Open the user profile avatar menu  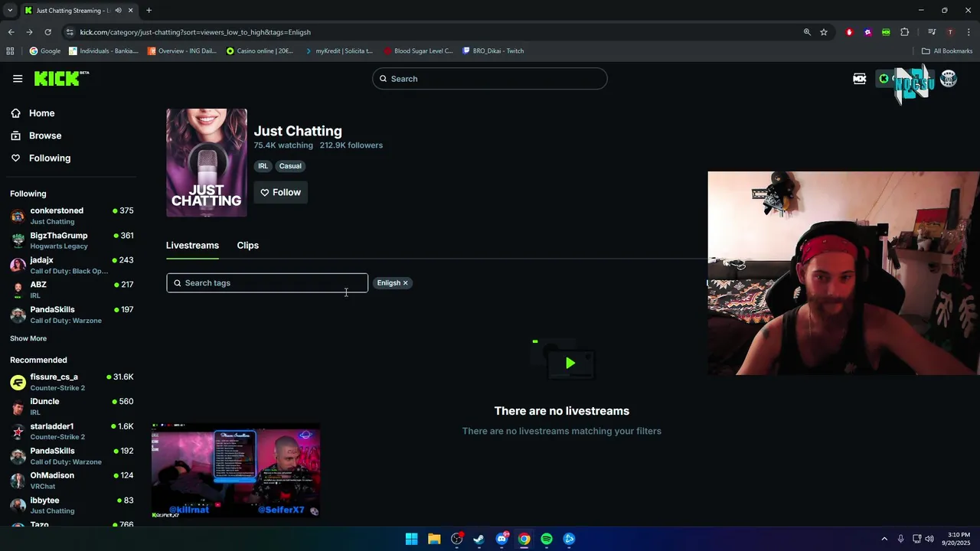[949, 79]
